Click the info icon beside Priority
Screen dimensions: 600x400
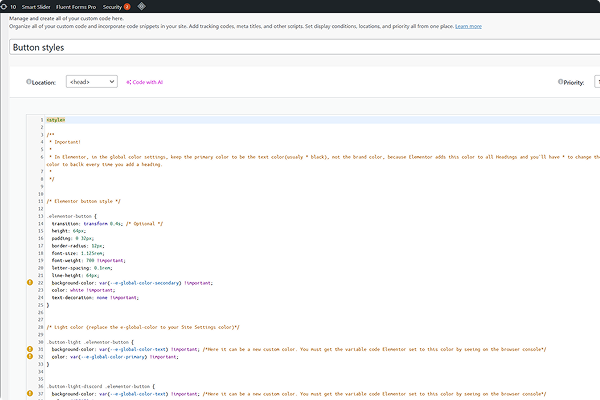(559, 82)
